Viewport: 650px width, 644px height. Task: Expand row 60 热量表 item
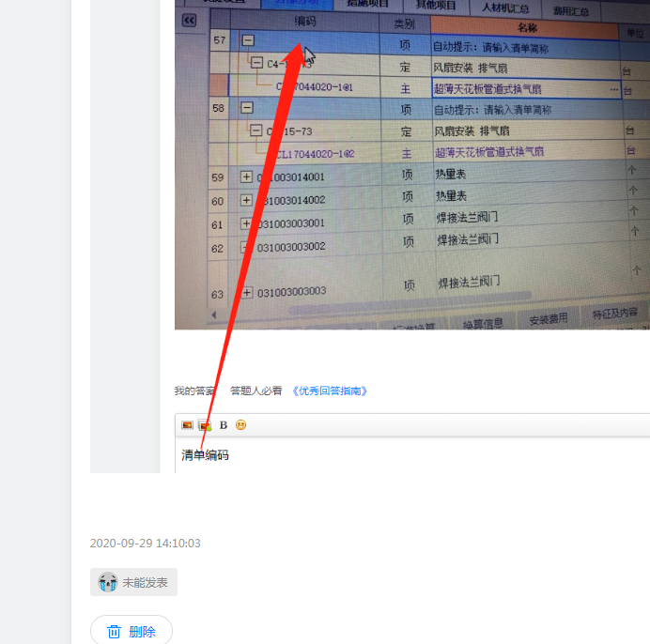(246, 200)
